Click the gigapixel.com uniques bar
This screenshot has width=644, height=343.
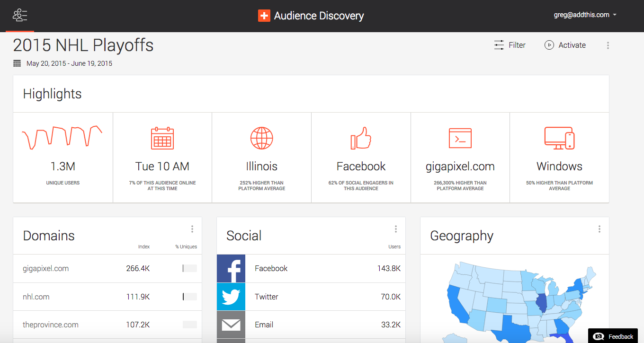190,268
